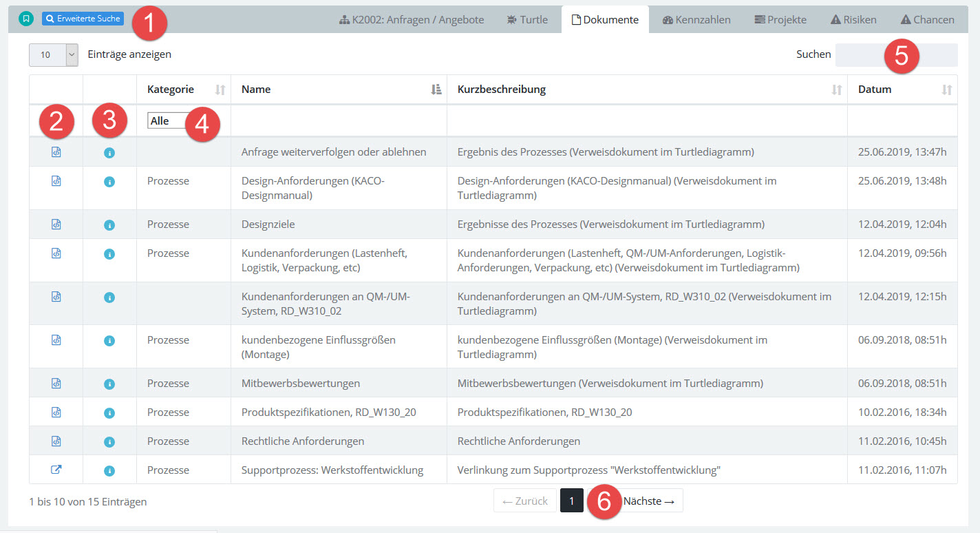Click info icon for Mitbewerbsbewertungen row

pos(109,384)
